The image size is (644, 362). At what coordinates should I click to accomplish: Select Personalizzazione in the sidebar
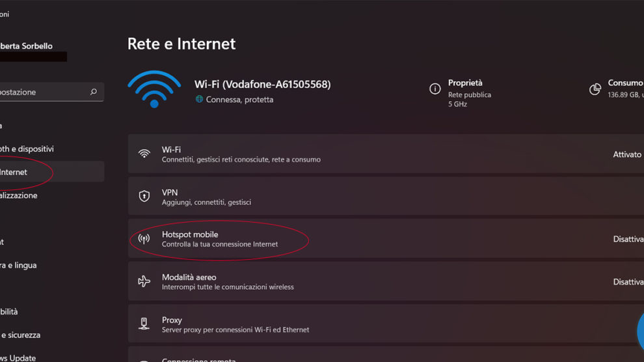click(20, 195)
